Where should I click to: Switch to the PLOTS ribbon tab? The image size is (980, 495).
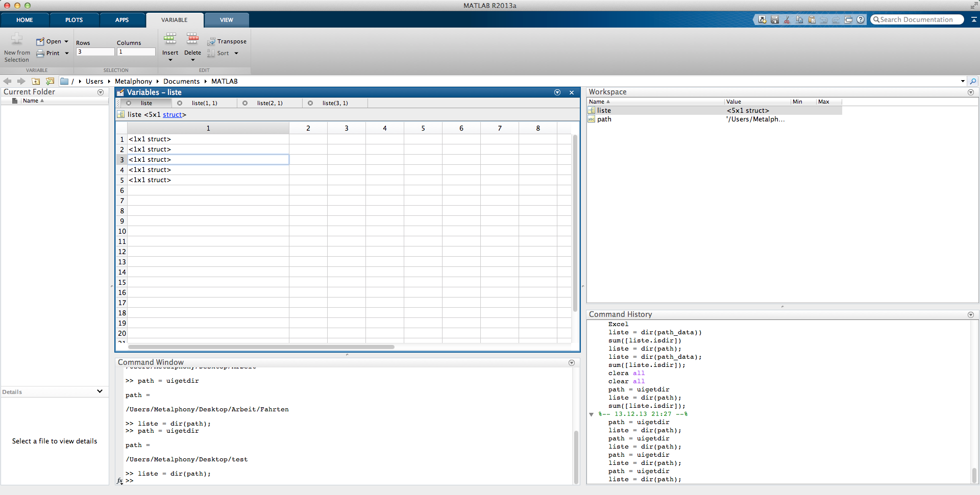(x=74, y=20)
